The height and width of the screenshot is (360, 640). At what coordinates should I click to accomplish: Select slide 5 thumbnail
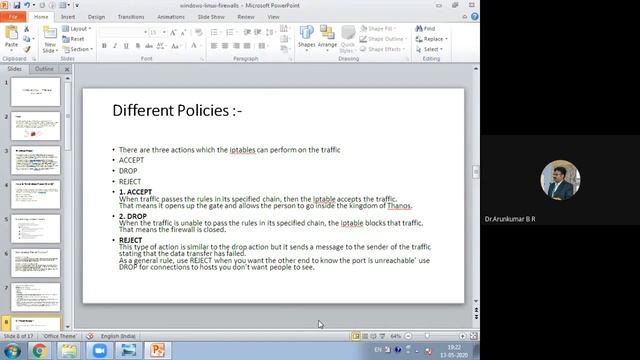(36, 229)
